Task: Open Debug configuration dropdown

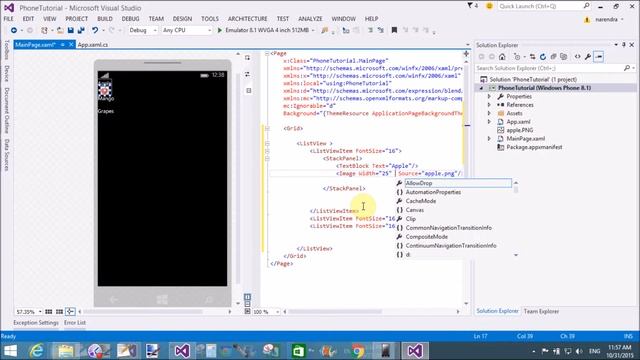Action: click(x=142, y=30)
